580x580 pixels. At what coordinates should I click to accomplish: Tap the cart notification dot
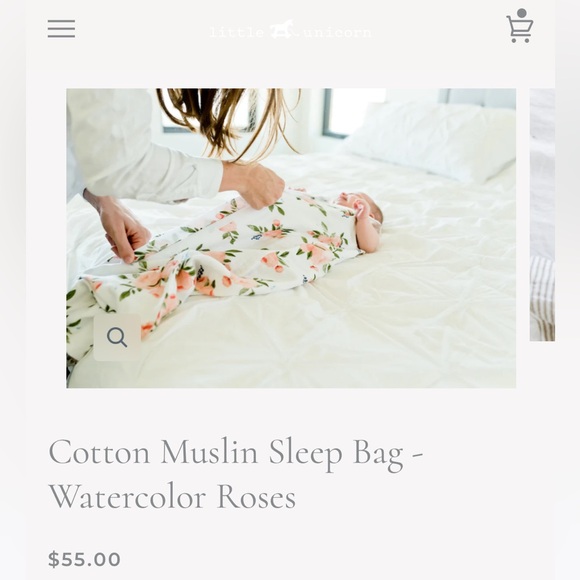[x=522, y=13]
